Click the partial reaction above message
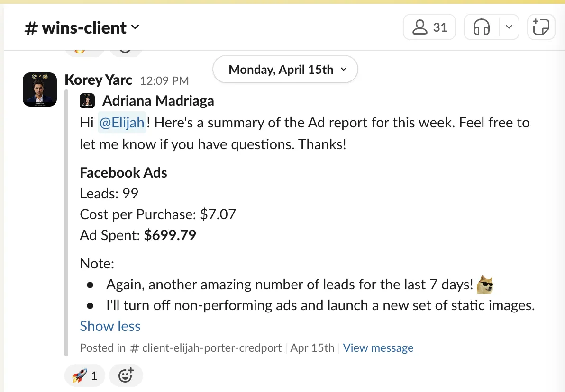Image resolution: width=565 pixels, height=392 pixels. pyautogui.click(x=84, y=53)
